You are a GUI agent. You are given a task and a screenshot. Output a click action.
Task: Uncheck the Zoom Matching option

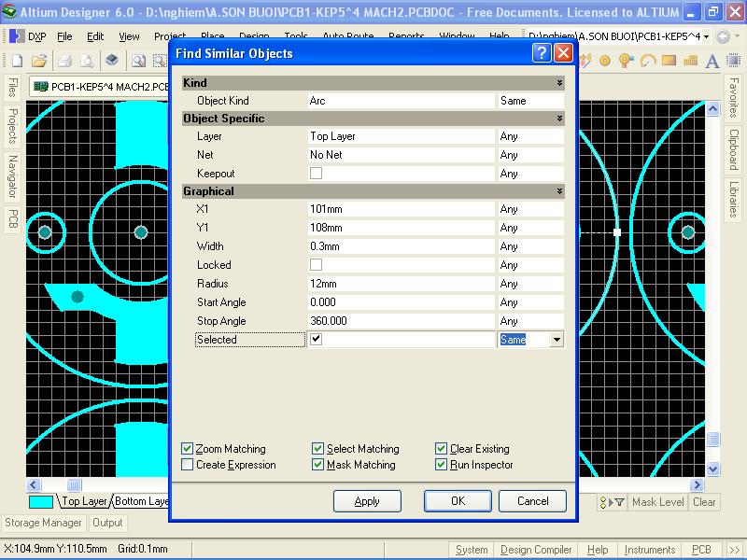(x=188, y=449)
